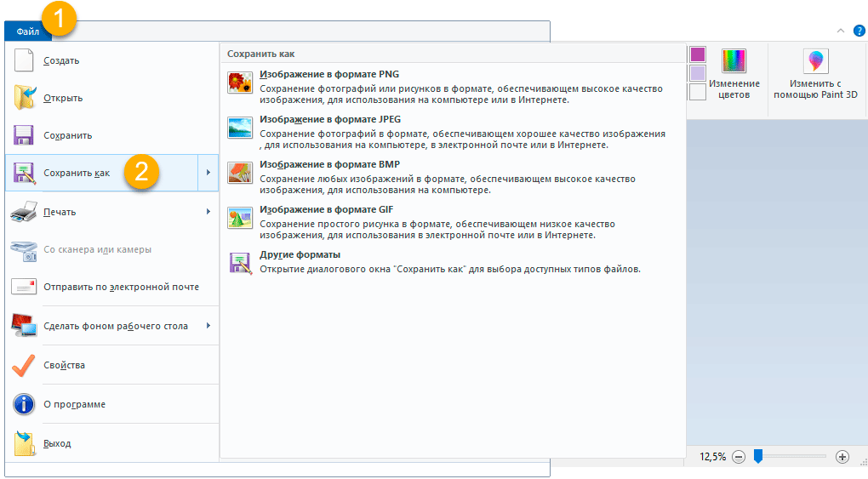Image resolution: width=868 pixels, height=479 pixels.
Task: Expand the desktop background submenu arrow
Action: [x=208, y=326]
